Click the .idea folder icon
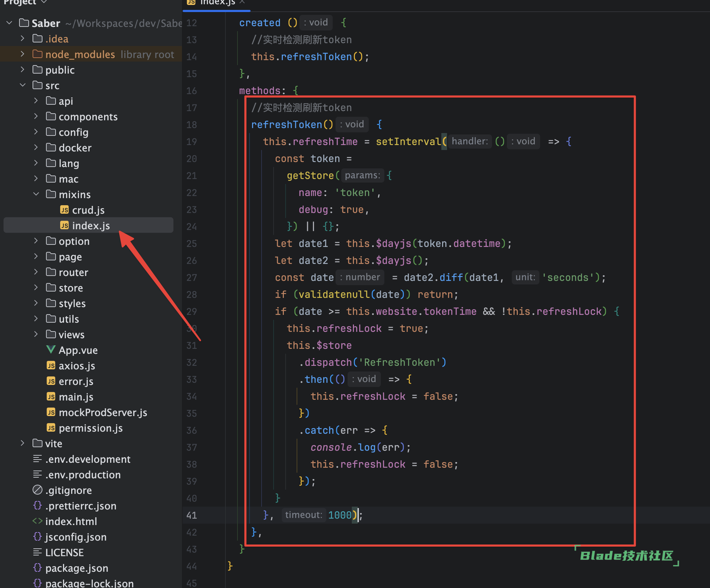Screen dimensions: 710x588 coord(38,38)
